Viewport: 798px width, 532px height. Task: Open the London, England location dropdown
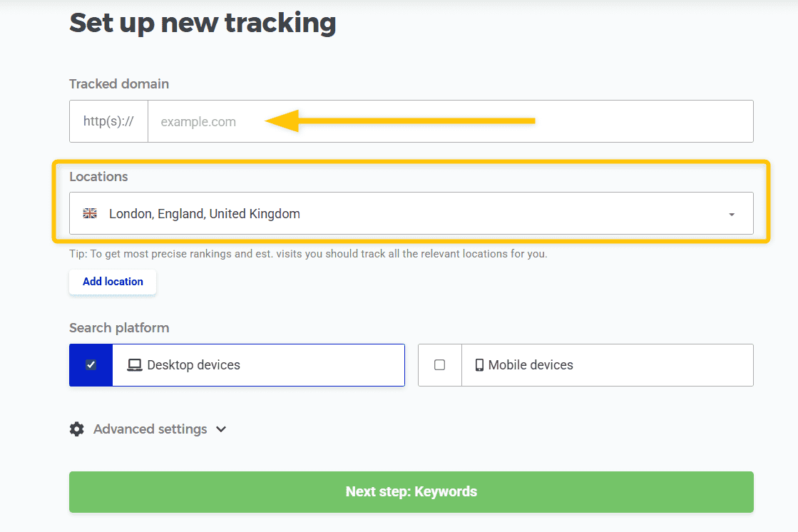(411, 213)
